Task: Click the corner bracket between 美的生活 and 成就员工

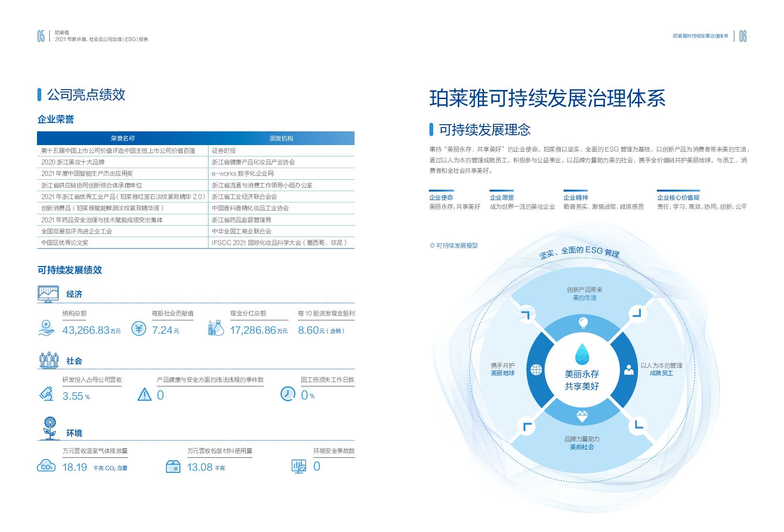Action: pyautogui.click(x=638, y=313)
